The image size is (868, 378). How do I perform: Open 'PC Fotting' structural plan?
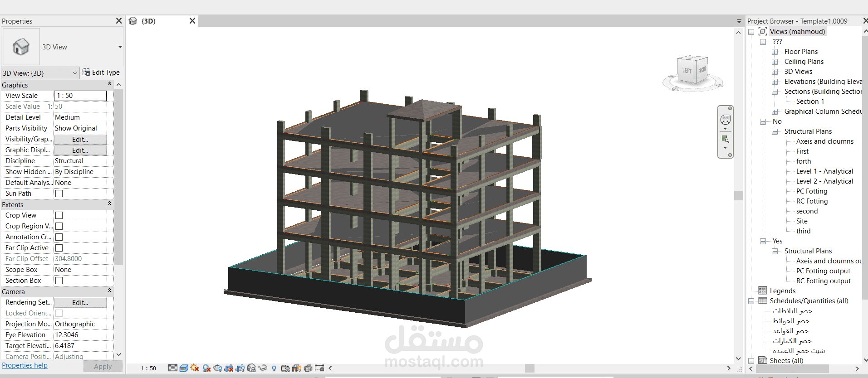[x=811, y=191]
